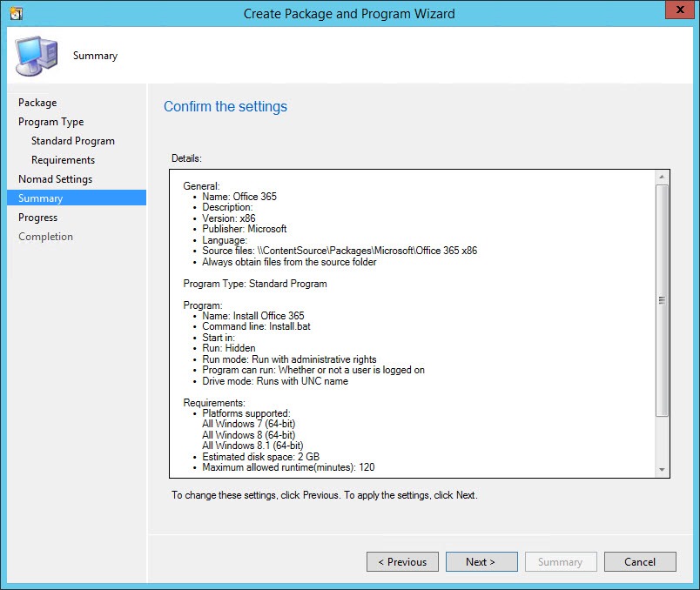Select Nomad Settings in the wizard navigation
Screen dimensions: 700x590
(x=55, y=179)
